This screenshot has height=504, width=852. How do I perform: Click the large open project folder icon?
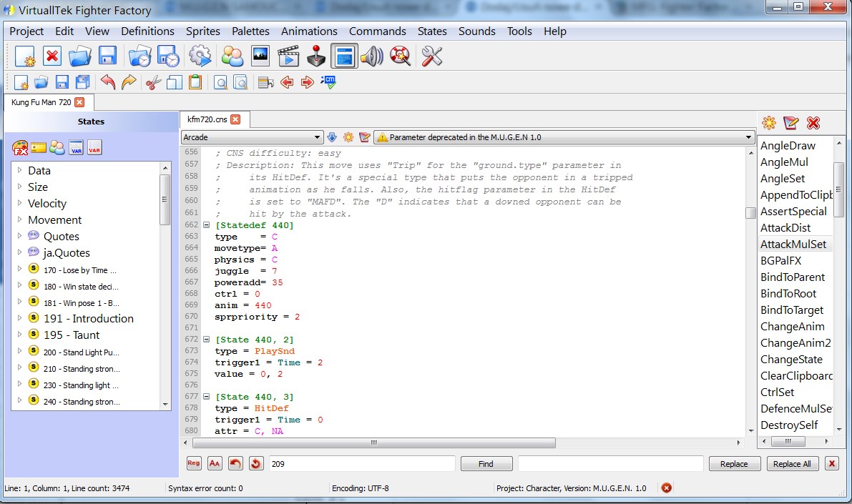(x=80, y=56)
